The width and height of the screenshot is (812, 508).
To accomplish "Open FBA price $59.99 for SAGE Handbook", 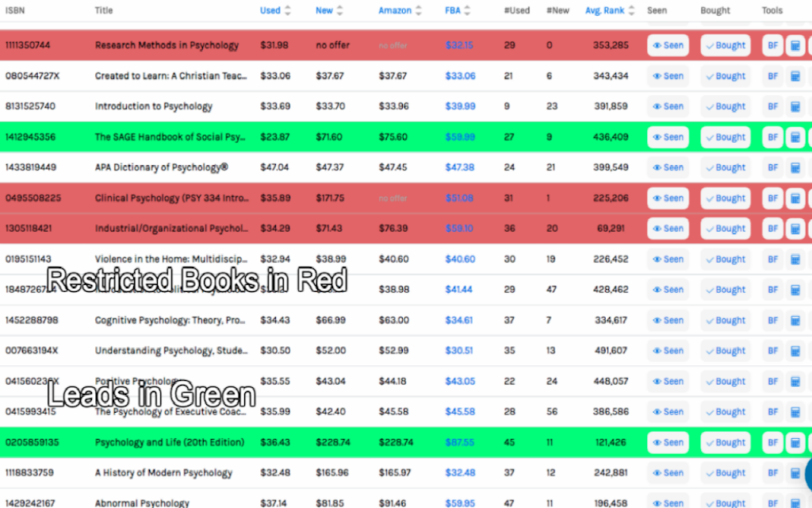I will click(x=460, y=137).
